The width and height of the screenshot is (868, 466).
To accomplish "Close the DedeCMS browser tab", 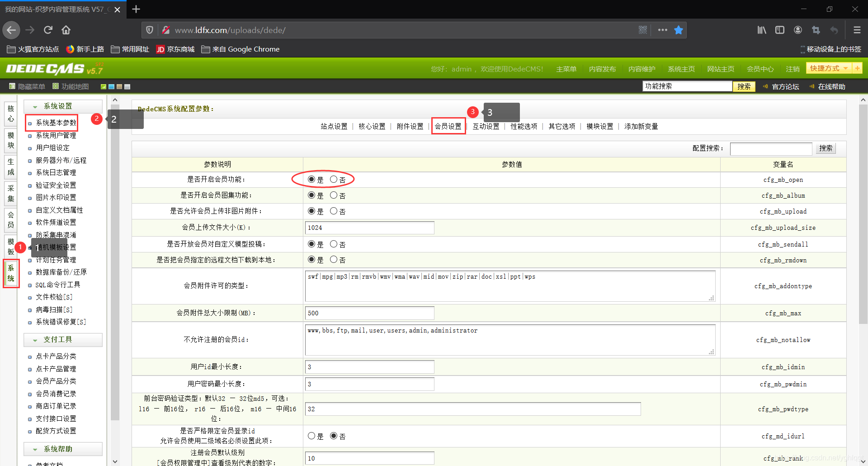I will (117, 10).
